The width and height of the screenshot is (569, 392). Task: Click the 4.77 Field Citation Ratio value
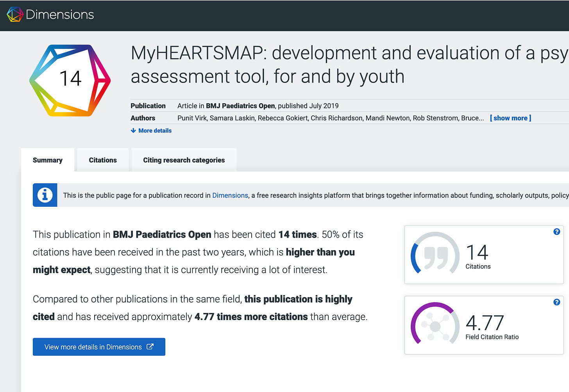(485, 323)
